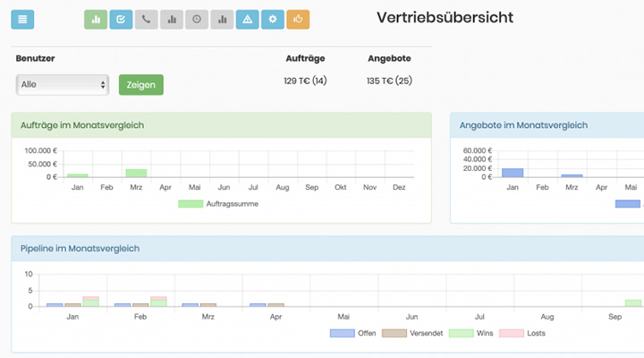Click gray bar chart icon left of clock

point(172,19)
